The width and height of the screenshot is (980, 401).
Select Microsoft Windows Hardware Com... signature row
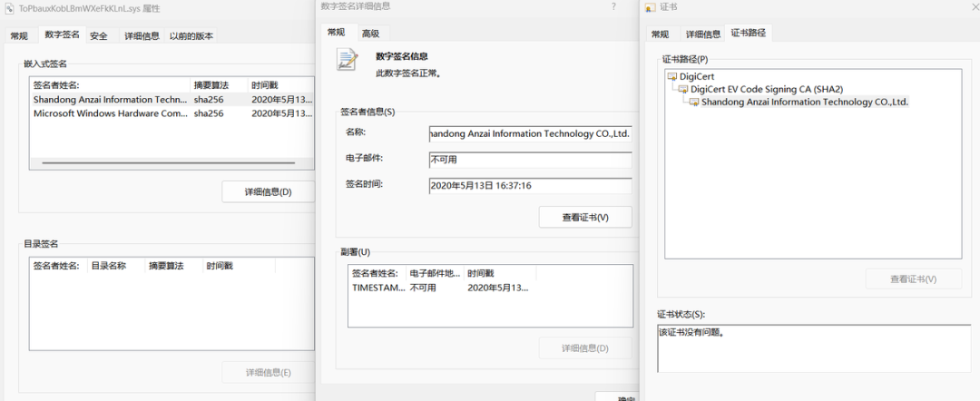pos(171,113)
